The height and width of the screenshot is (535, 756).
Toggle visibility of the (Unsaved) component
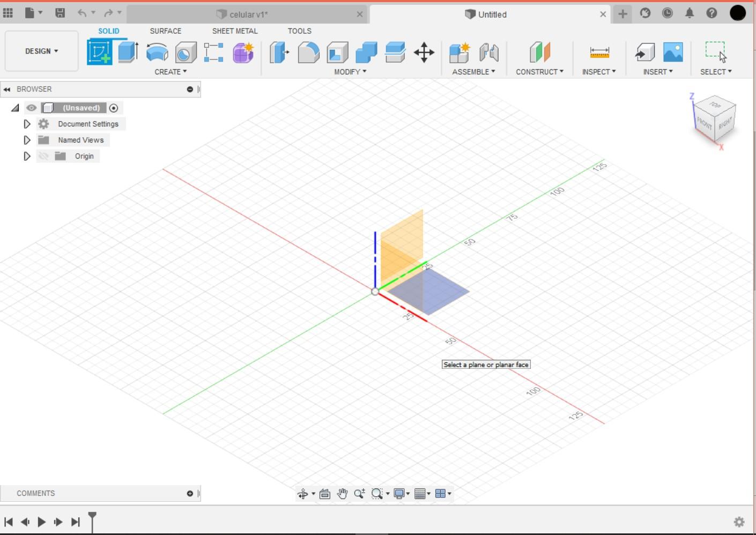pyautogui.click(x=32, y=108)
